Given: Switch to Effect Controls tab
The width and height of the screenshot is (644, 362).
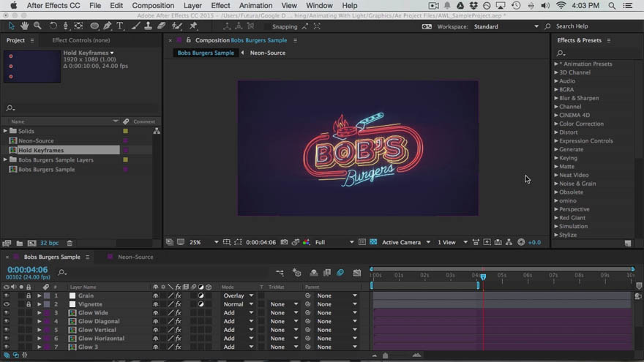Looking at the screenshot, I should pyautogui.click(x=81, y=40).
